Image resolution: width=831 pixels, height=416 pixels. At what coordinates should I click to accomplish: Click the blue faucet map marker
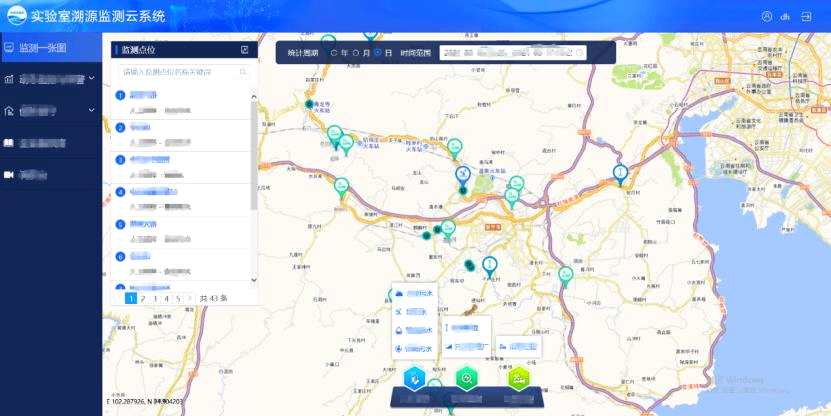463,174
